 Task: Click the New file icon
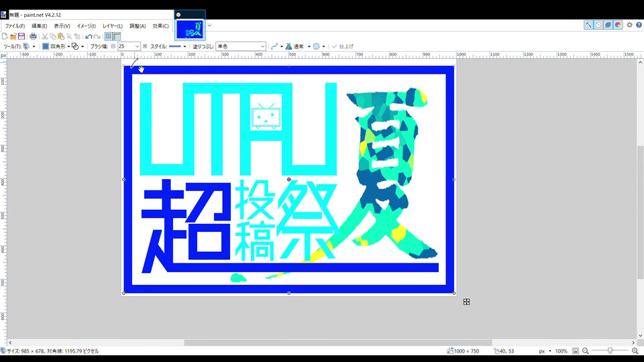(x=5, y=36)
